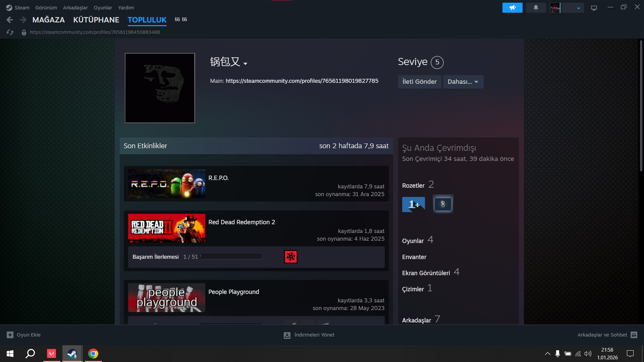
Task: Open Windows search from taskbar
Action: [x=31, y=354]
